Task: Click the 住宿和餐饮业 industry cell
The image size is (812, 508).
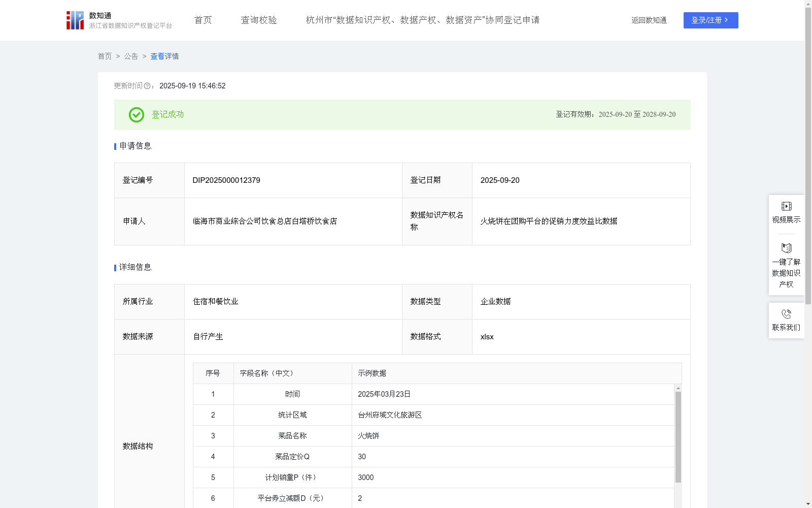Action: [x=293, y=302]
